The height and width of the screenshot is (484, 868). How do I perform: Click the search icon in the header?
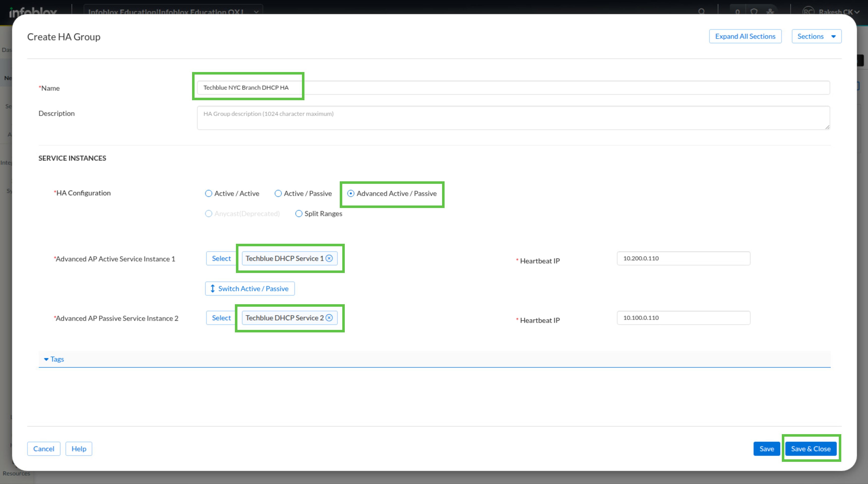coord(702,11)
